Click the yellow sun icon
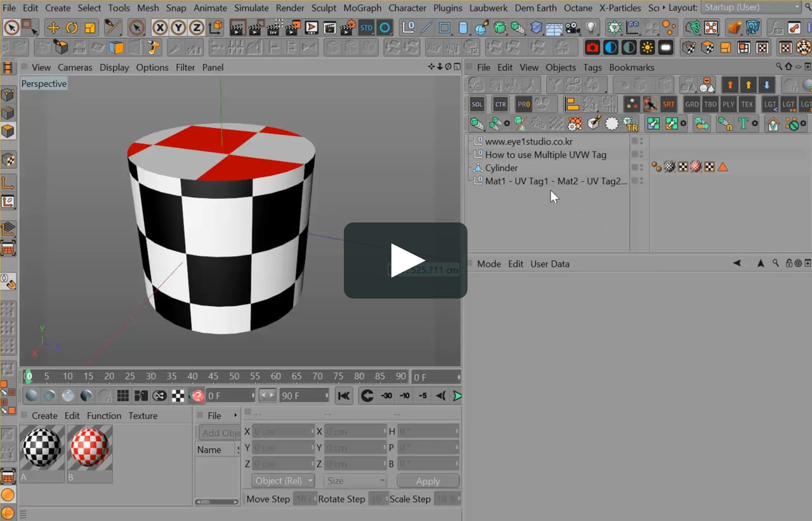The height and width of the screenshot is (521, 812). point(647,48)
